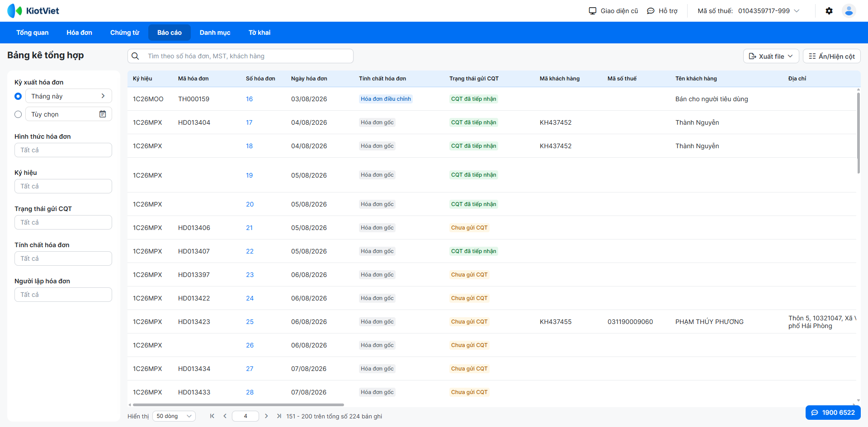Screen dimensions: 868x427
Task: Click the Ngày hóa đơn column header
Action: point(309,79)
